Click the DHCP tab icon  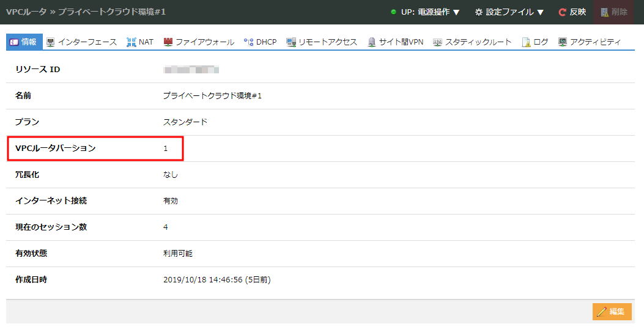248,42
